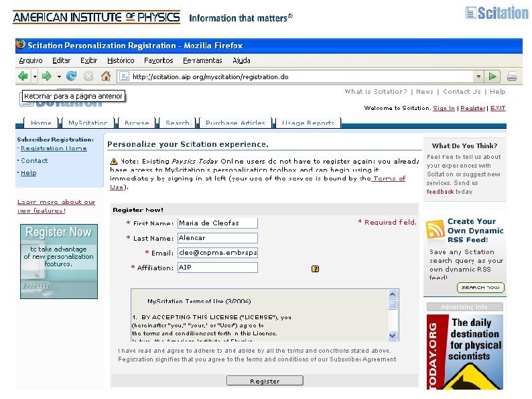Switch to the Usage Reports tab
This screenshot has height=399, width=532.
308,123
